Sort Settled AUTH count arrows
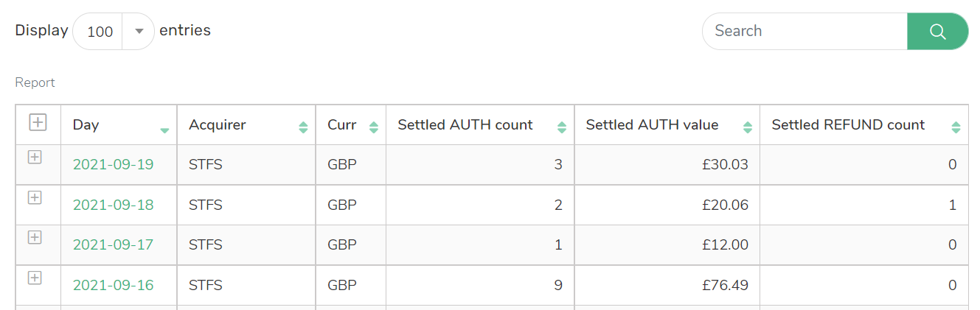 [x=562, y=127]
